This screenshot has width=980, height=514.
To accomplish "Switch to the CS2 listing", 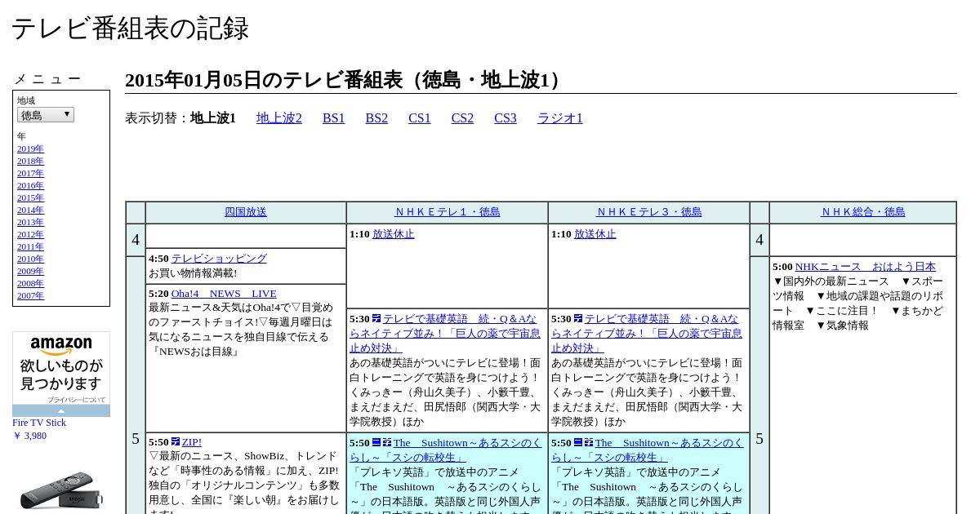I will (x=462, y=118).
